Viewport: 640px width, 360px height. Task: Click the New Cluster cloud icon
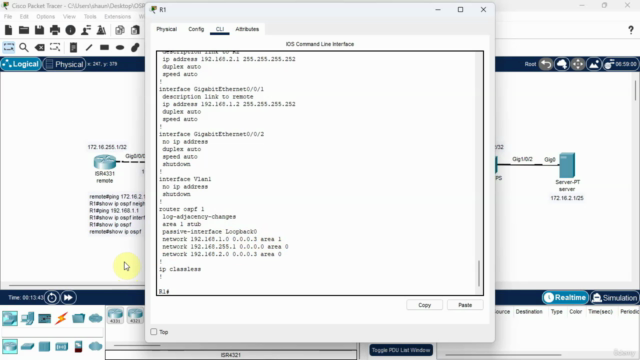click(562, 64)
